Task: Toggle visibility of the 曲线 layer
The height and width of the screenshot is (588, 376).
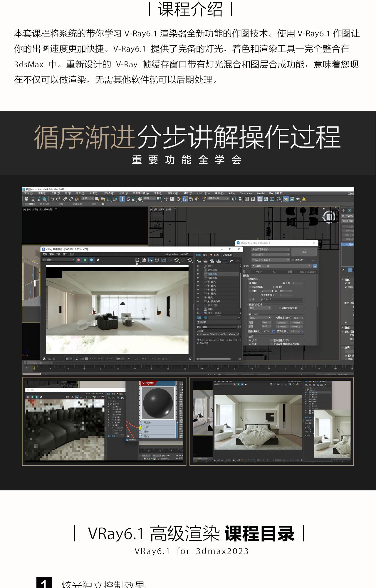Action: [x=198, y=266]
